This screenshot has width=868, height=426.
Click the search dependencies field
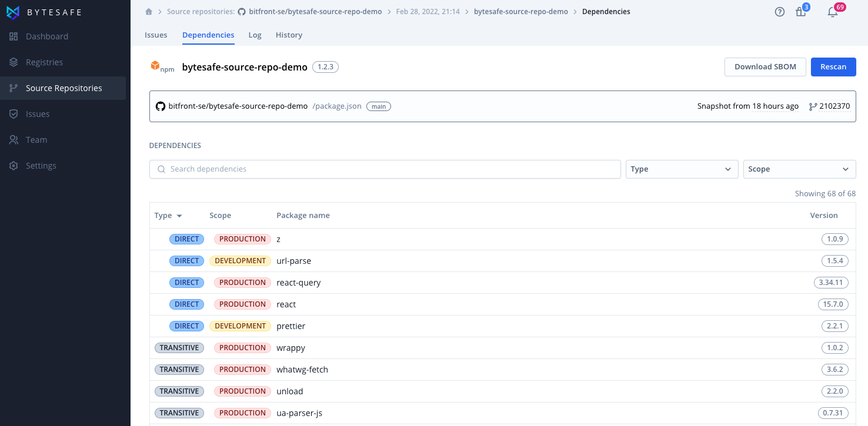coord(385,169)
